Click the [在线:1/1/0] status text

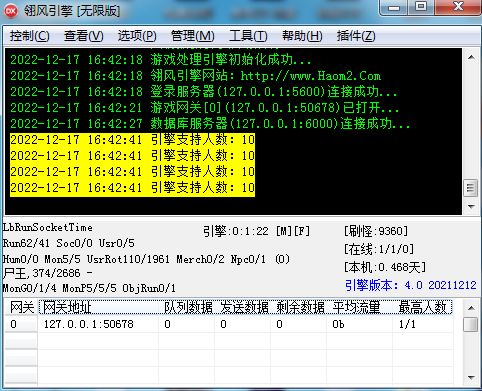click(379, 249)
